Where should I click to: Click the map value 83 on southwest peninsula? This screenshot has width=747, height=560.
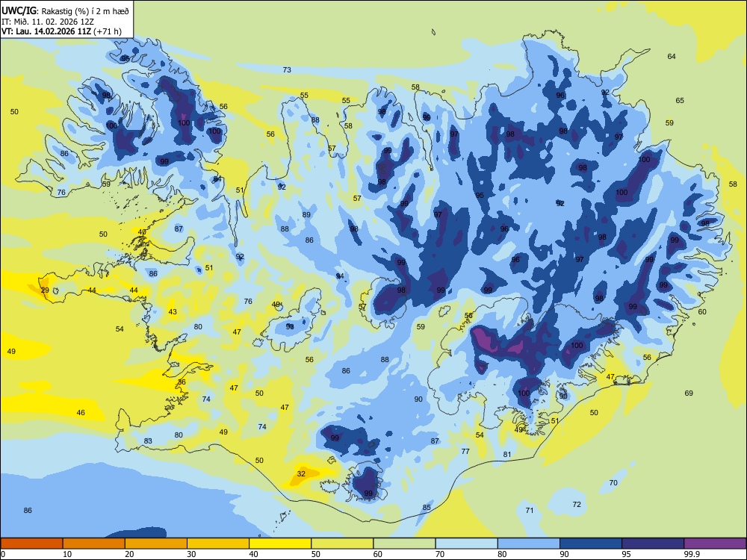pyautogui.click(x=148, y=441)
